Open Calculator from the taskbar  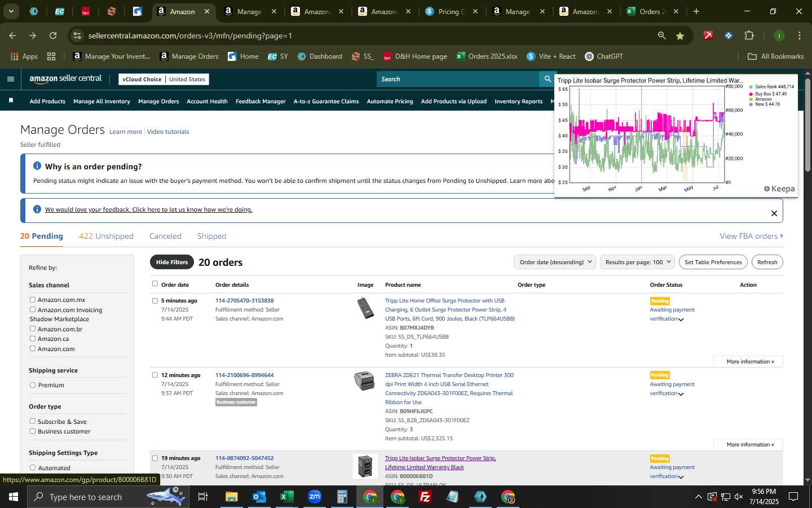[342, 497]
